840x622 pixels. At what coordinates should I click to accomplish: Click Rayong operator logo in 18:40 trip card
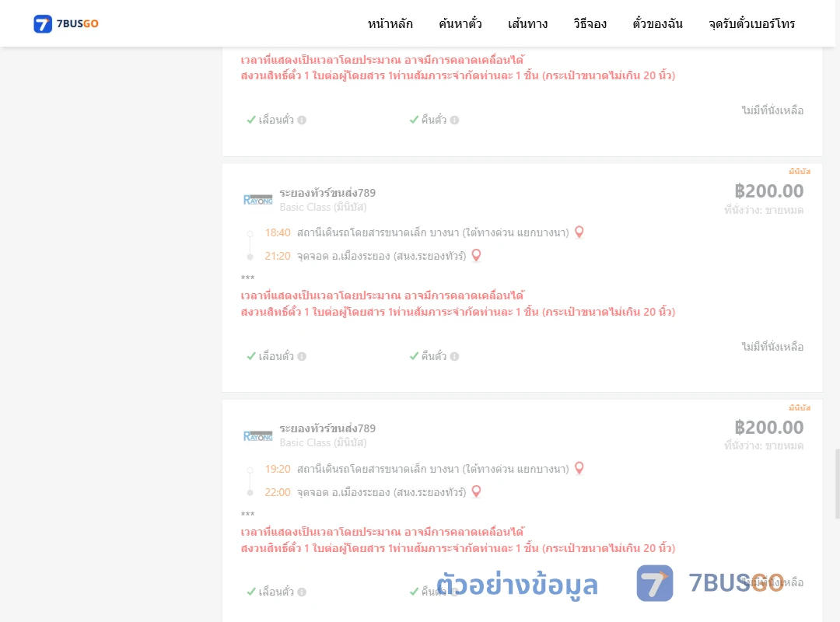(257, 200)
